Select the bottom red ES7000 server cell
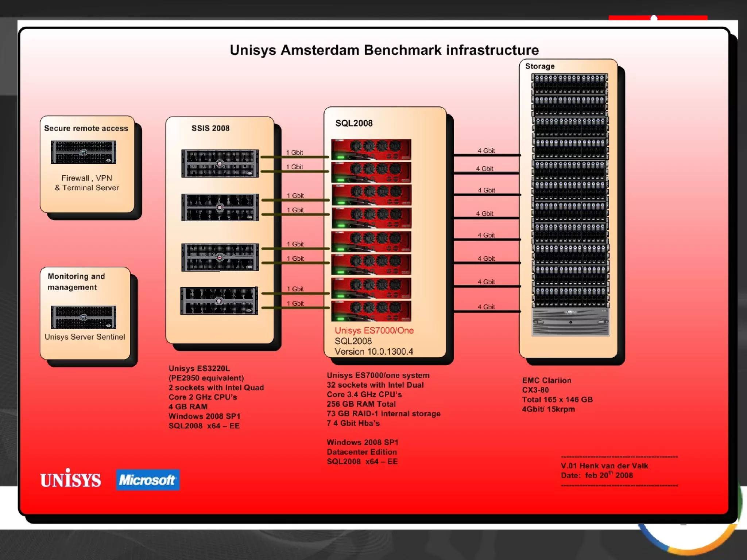 click(371, 311)
